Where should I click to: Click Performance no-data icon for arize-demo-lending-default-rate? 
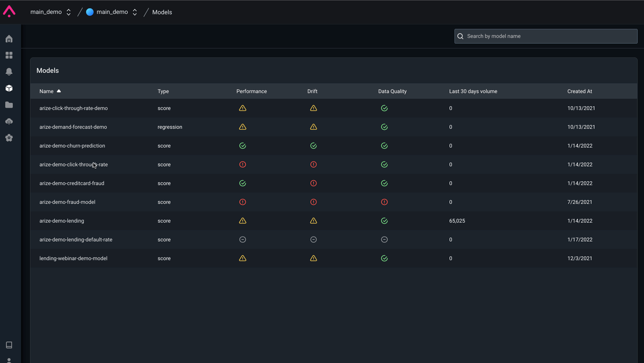coord(243,240)
